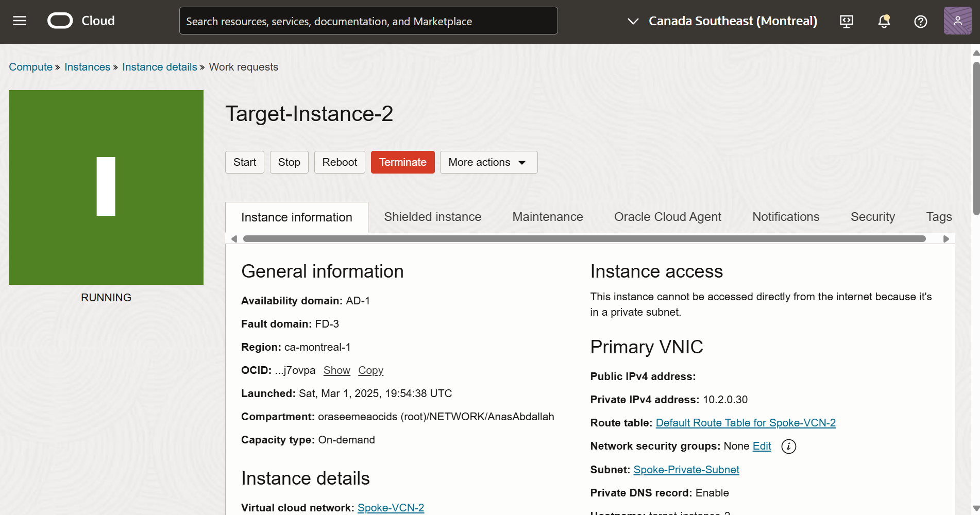Viewport: 980px width, 515px height.
Task: Show the full OCID
Action: 337,370
